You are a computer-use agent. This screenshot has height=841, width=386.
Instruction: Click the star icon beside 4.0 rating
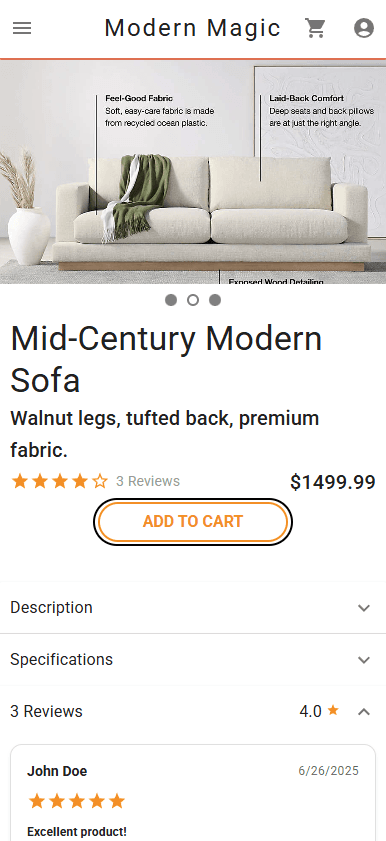pyautogui.click(x=333, y=711)
